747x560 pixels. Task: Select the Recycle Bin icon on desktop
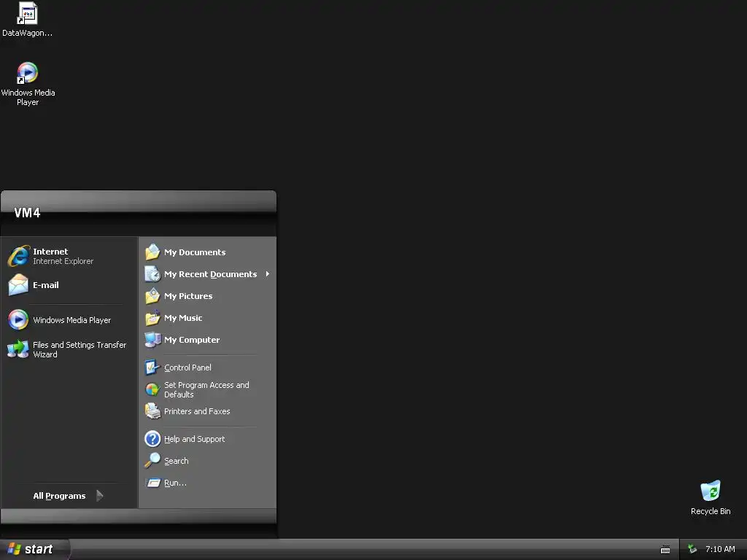pyautogui.click(x=711, y=491)
